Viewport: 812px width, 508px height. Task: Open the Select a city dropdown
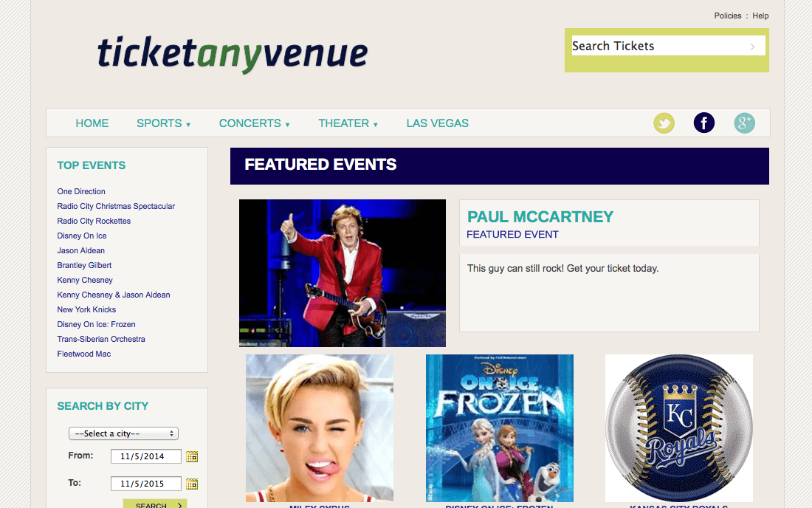[x=123, y=433]
